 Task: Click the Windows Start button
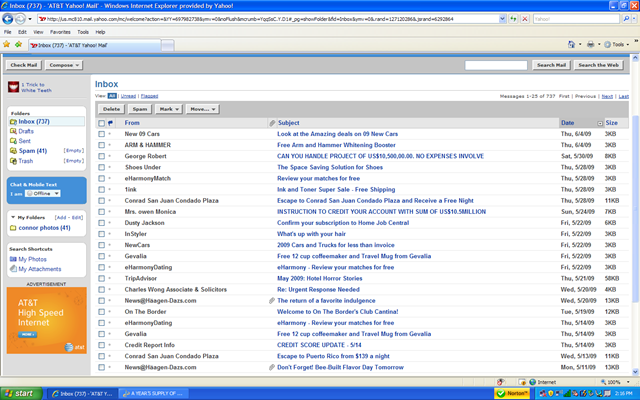pos(21,393)
